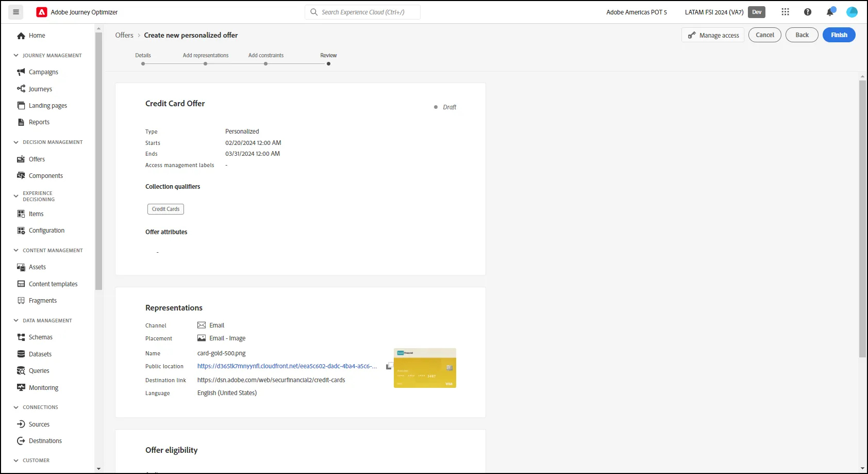Open the help question mark icon
Image resolution: width=868 pixels, height=474 pixels.
(x=808, y=12)
